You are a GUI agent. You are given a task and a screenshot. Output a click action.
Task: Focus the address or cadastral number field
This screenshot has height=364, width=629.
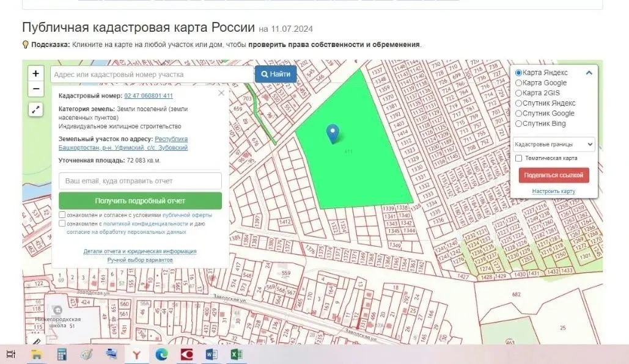pyautogui.click(x=152, y=75)
